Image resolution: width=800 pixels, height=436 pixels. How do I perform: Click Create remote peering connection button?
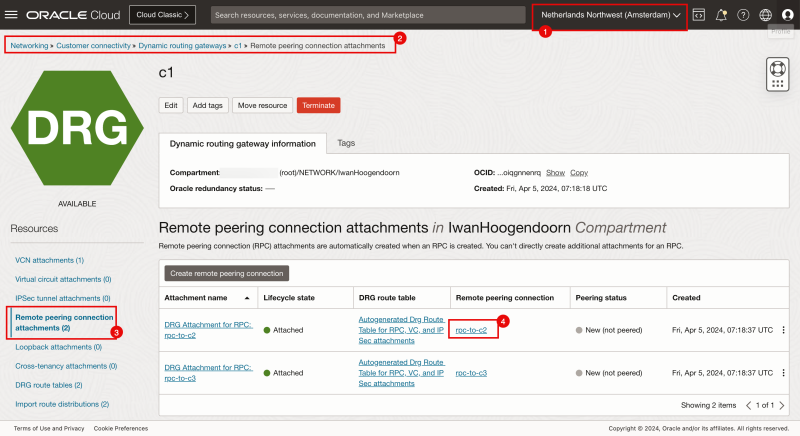[x=226, y=273]
